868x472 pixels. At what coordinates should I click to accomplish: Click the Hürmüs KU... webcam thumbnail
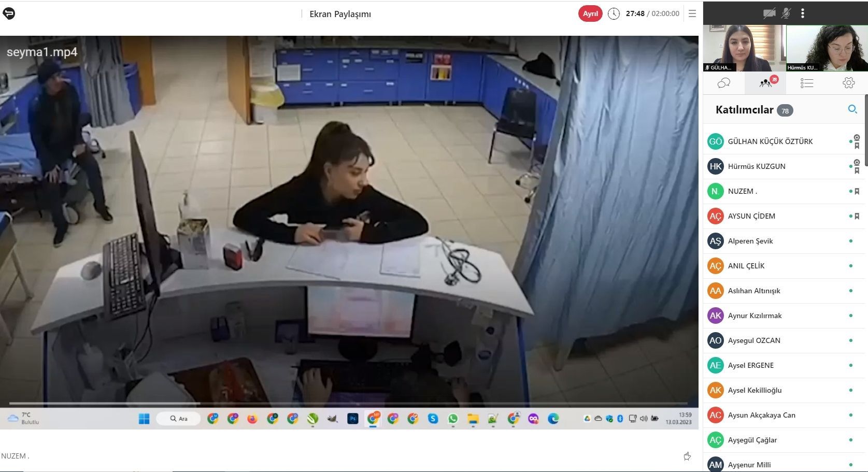click(x=827, y=48)
